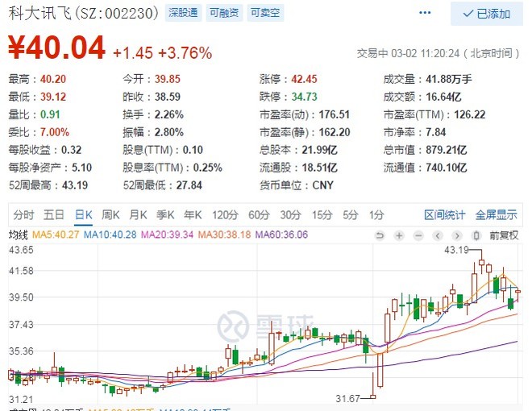Click the 今开 value 39.85
Image resolution: width=532 pixels, height=411 pixels.
coord(168,79)
